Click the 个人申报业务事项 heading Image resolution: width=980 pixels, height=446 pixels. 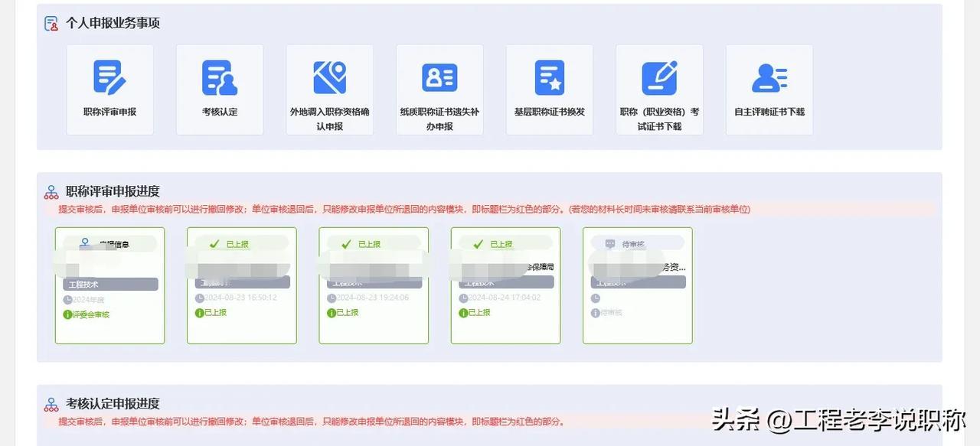113,24
